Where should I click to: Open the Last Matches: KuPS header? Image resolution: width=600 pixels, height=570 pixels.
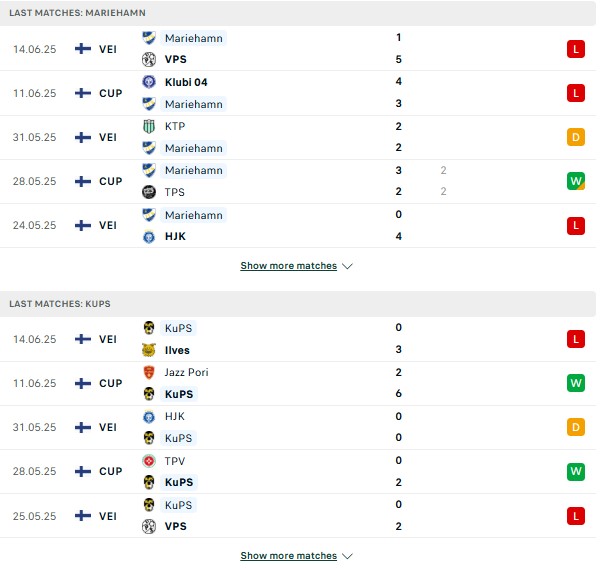pos(298,304)
